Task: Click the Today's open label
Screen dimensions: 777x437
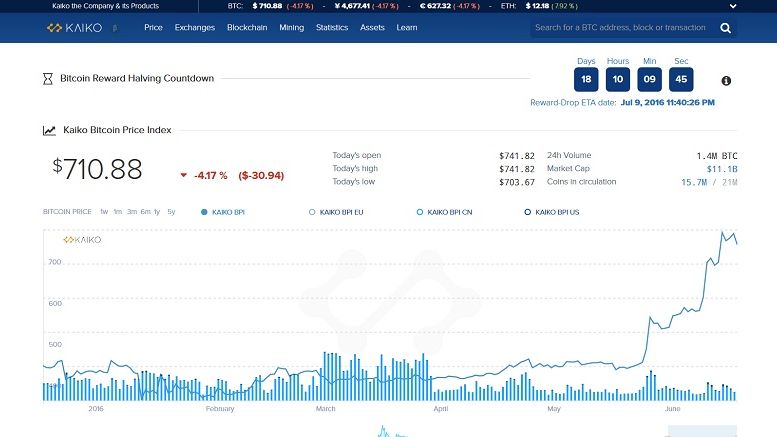Action: (x=357, y=155)
